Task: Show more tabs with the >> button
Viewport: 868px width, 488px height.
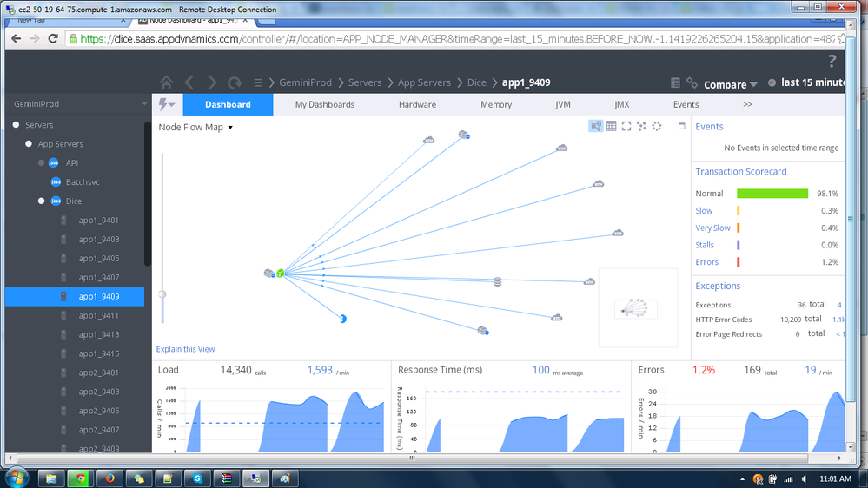Action: 747,104
